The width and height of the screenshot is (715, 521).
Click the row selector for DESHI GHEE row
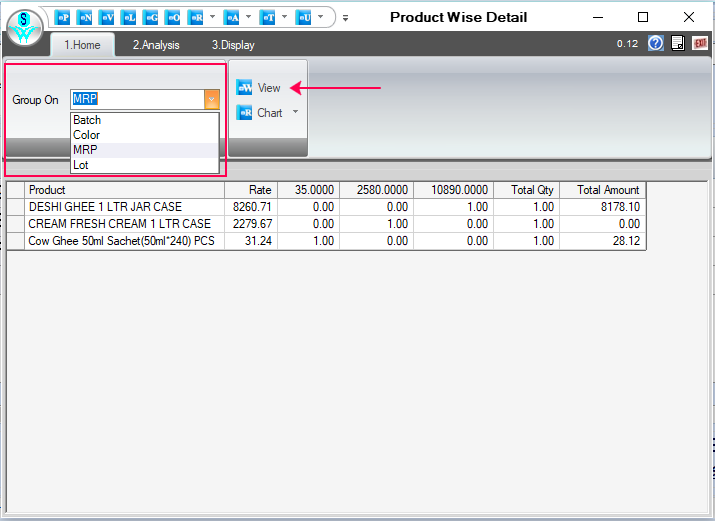(x=16, y=207)
